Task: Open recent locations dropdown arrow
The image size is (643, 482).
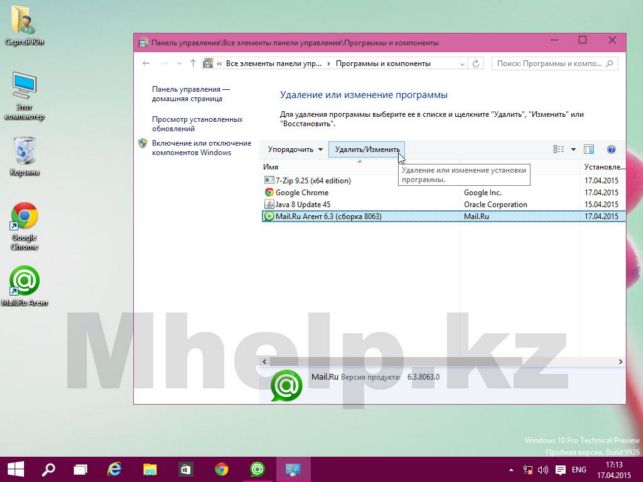Action: 179,64
